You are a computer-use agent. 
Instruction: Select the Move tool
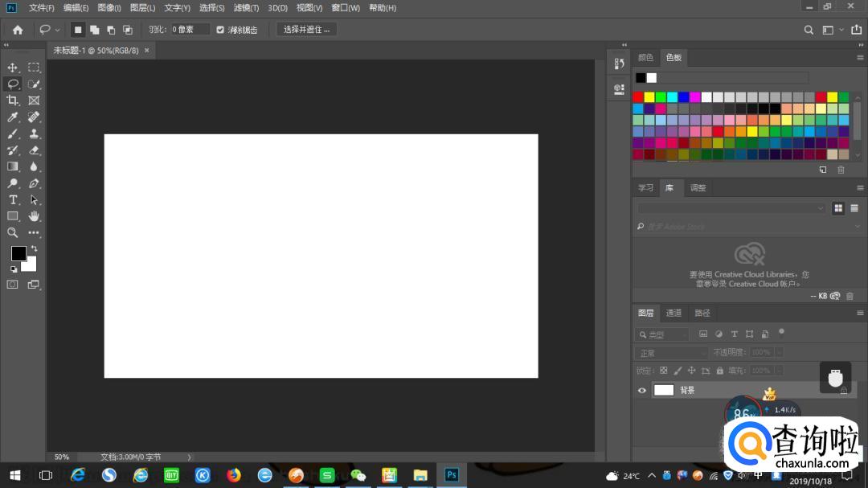pyautogui.click(x=13, y=68)
